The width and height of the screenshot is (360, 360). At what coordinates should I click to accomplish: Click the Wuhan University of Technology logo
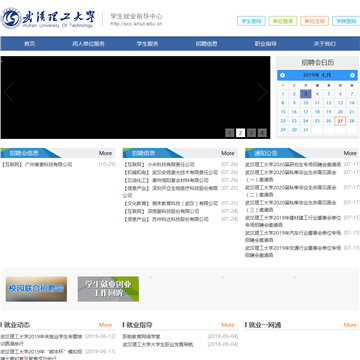coord(48,19)
